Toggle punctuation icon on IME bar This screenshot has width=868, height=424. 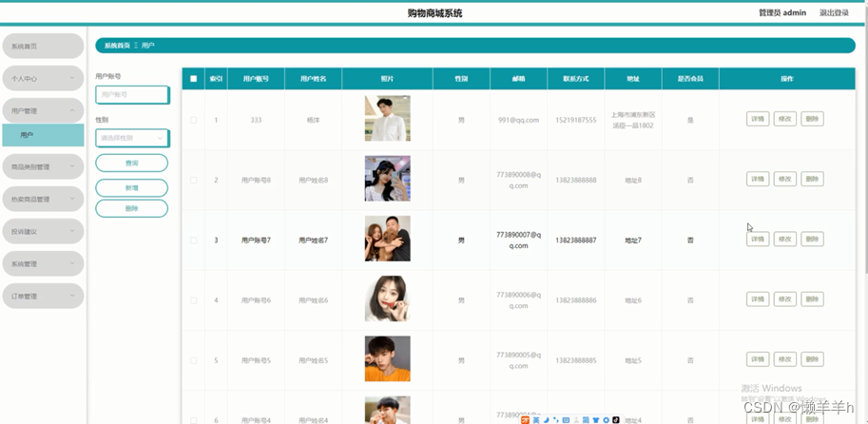pos(556,420)
